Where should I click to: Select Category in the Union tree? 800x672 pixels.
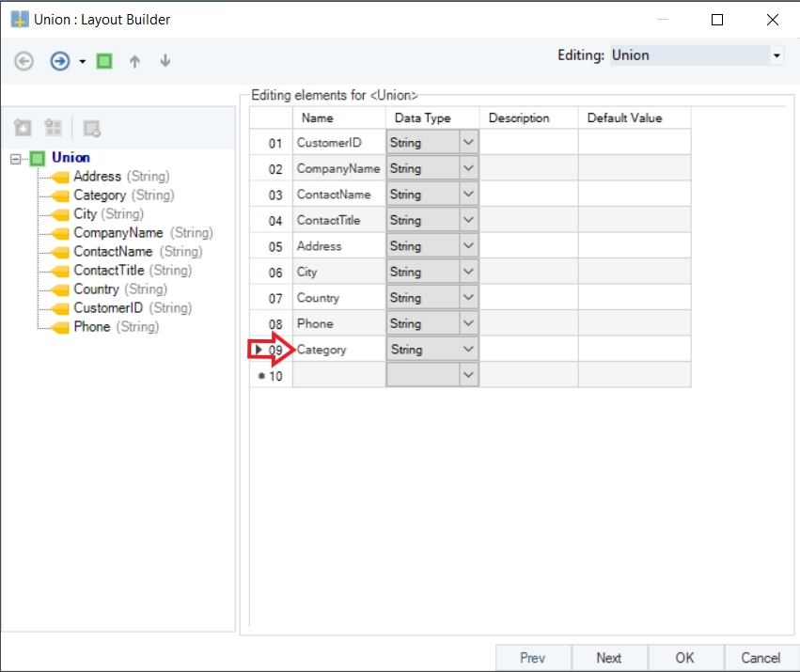pyautogui.click(x=100, y=195)
